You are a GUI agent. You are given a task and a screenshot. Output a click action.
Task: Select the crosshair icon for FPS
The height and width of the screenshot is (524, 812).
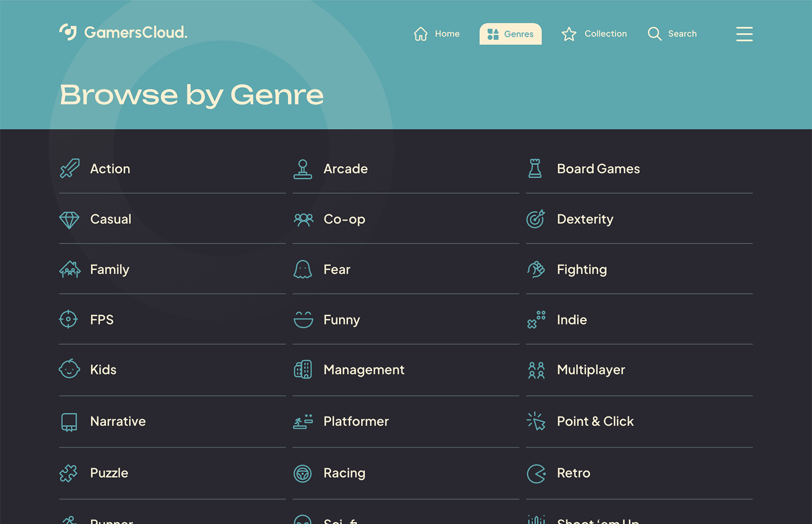click(x=69, y=319)
